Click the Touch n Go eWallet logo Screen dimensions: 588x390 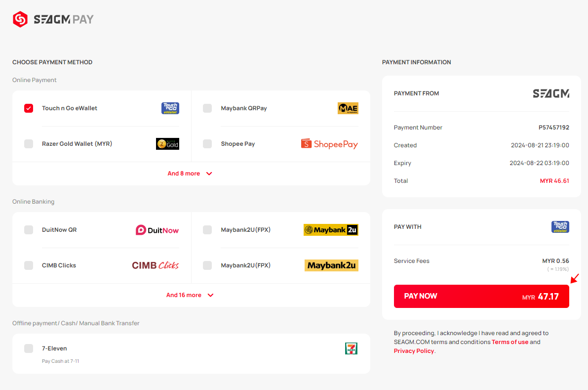pos(170,108)
